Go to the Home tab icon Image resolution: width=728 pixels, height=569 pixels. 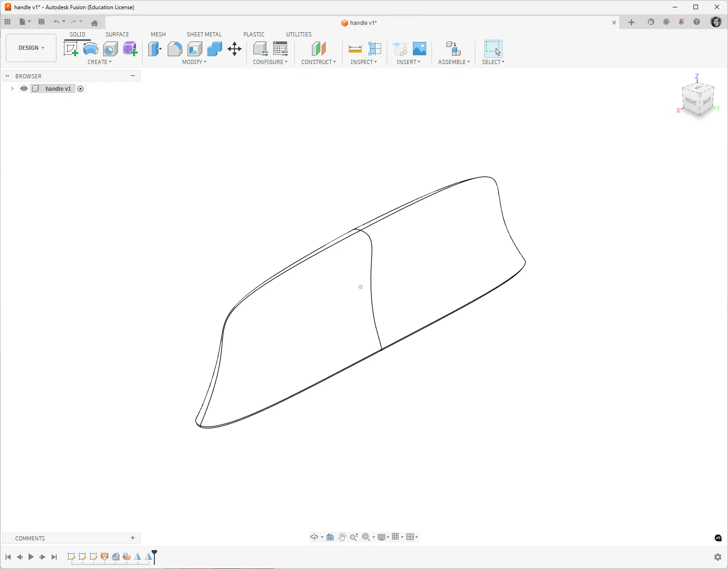pyautogui.click(x=94, y=23)
